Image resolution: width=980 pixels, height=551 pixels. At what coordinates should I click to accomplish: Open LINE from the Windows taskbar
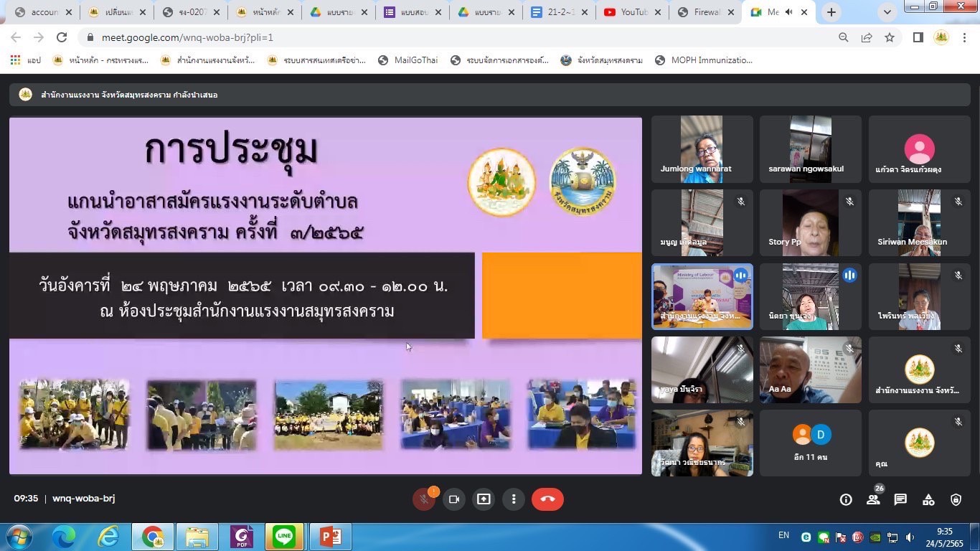click(x=284, y=537)
